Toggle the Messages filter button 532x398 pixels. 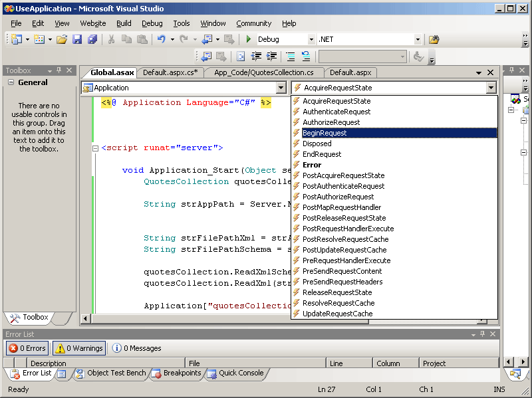tap(136, 348)
